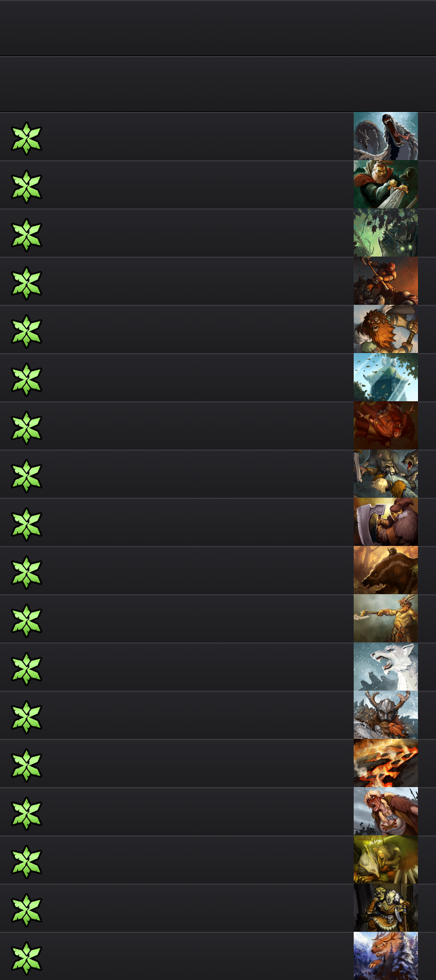The width and height of the screenshot is (436, 980).
Task: Select the molten lava cracks card thumbnail
Action: coord(386,763)
